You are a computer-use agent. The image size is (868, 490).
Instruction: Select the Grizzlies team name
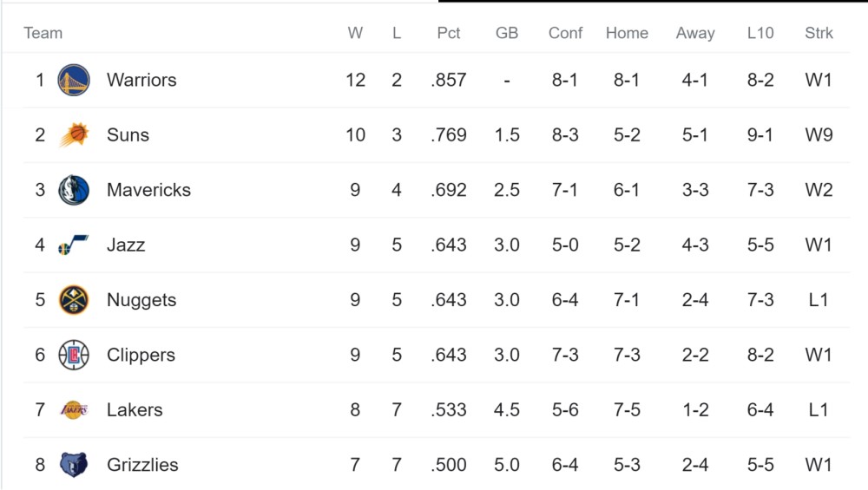(x=142, y=465)
